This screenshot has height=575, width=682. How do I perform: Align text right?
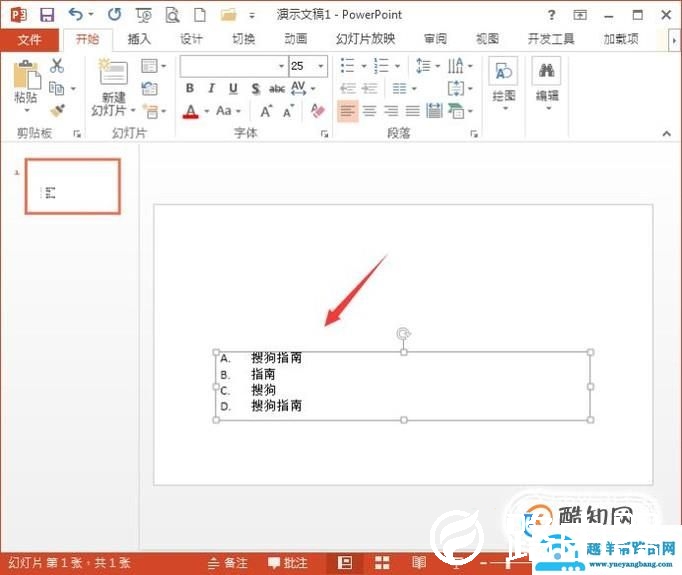click(x=391, y=111)
